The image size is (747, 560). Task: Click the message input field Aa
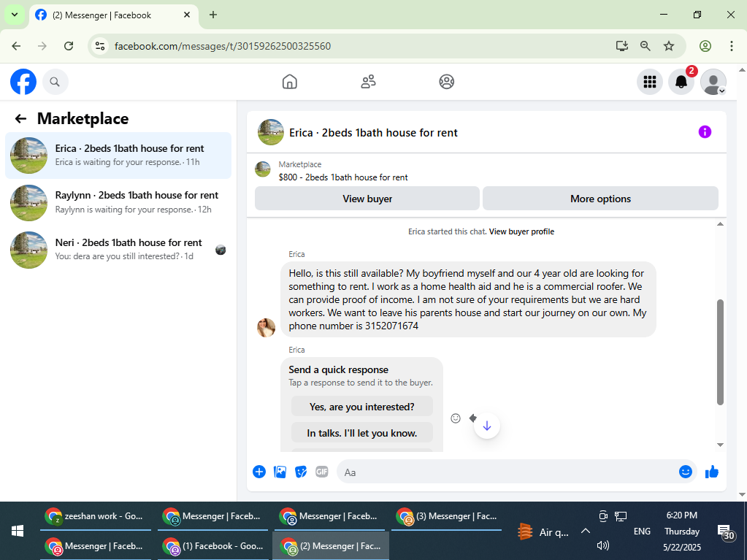(x=507, y=472)
